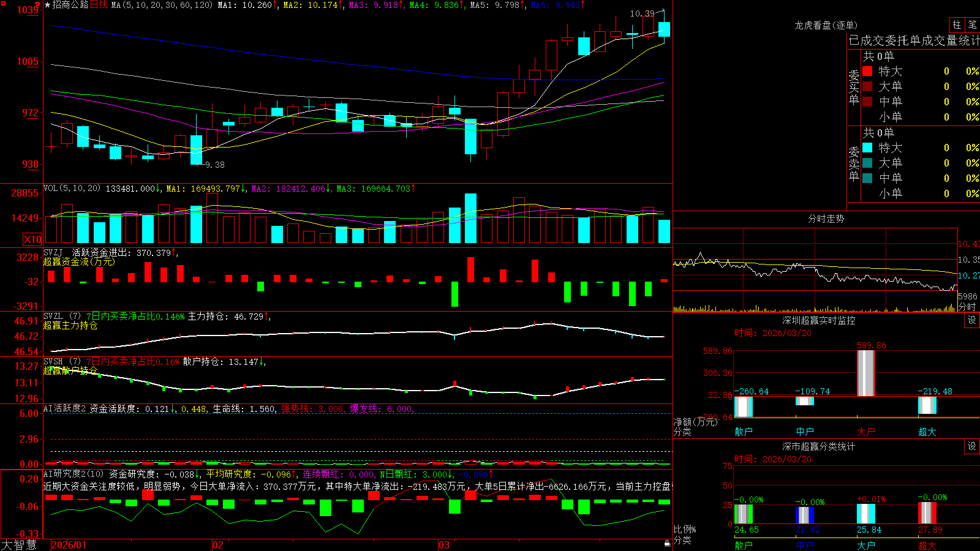Click the 中户 bar showing -109.74
Viewport: 980px width, 551px height.
[x=805, y=401]
